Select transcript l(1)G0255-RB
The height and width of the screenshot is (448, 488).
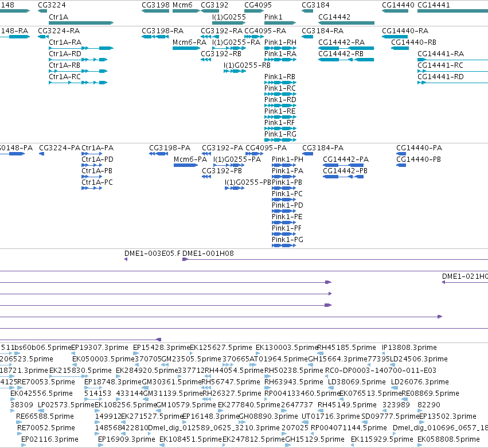235,71
